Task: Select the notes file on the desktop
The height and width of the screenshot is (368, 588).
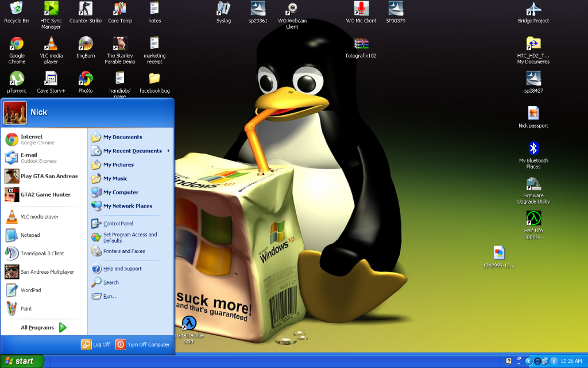Action: tap(154, 13)
